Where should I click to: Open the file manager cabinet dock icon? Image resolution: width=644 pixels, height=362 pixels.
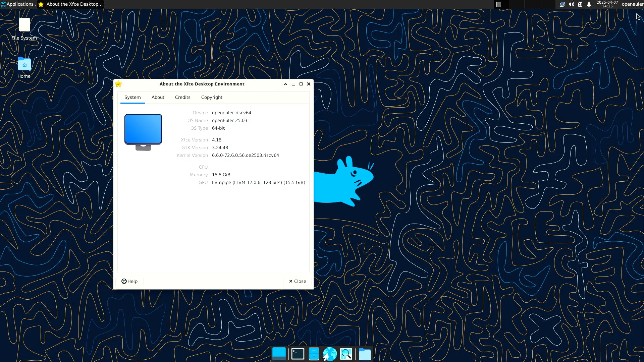coord(314,354)
